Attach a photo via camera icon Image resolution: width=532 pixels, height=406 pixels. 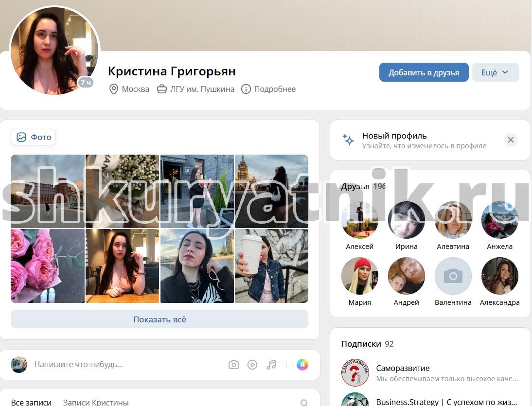[x=234, y=365]
